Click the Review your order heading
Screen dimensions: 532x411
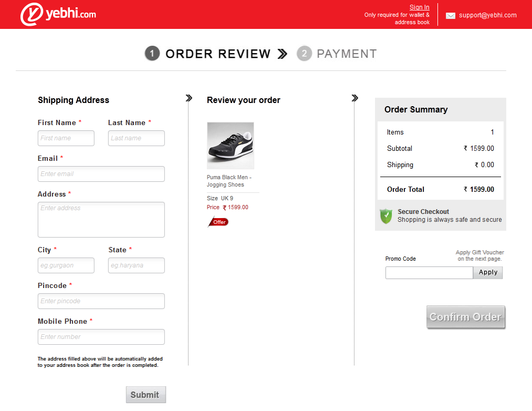(244, 100)
